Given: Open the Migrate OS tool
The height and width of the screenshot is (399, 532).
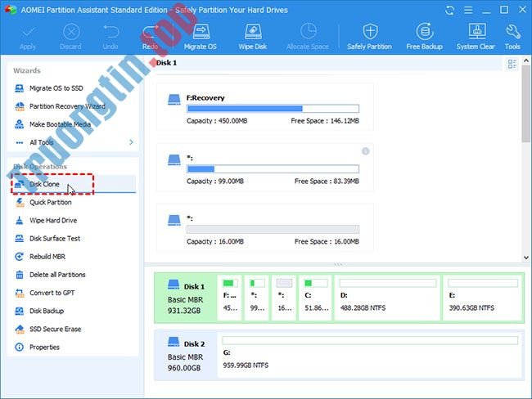Looking at the screenshot, I should point(201,37).
